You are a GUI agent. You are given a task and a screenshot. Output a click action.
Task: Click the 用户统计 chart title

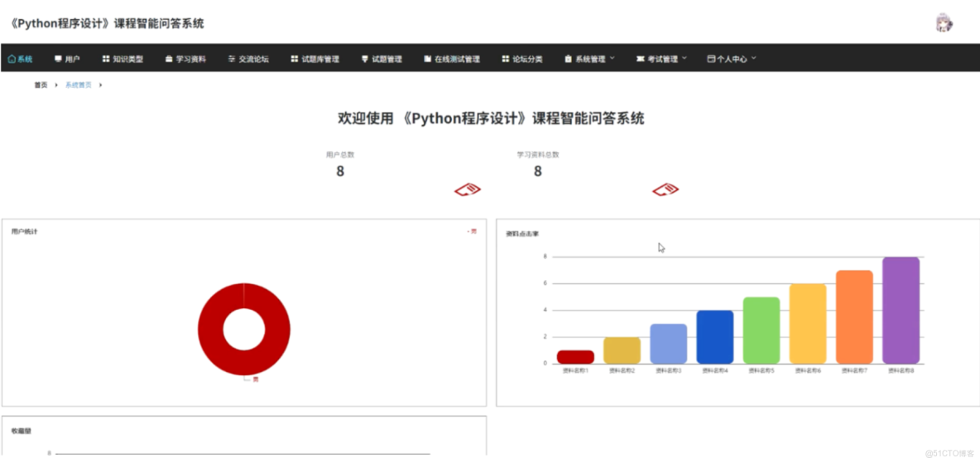click(25, 232)
